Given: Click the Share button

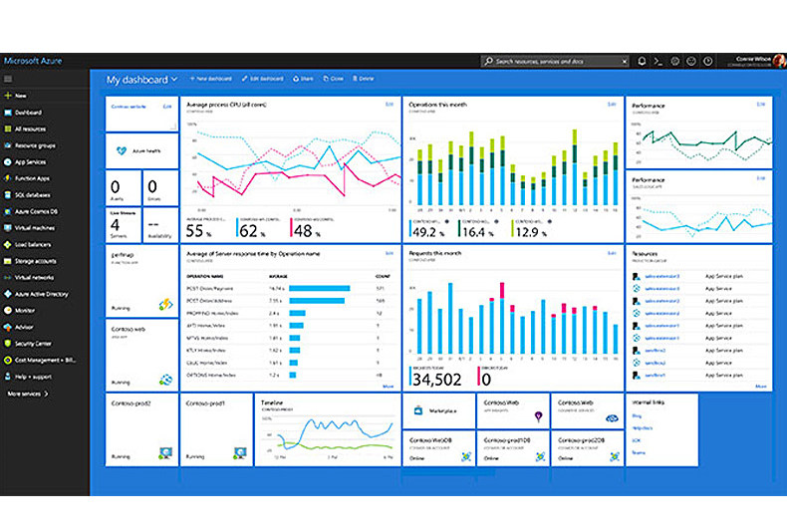Looking at the screenshot, I should (x=303, y=79).
